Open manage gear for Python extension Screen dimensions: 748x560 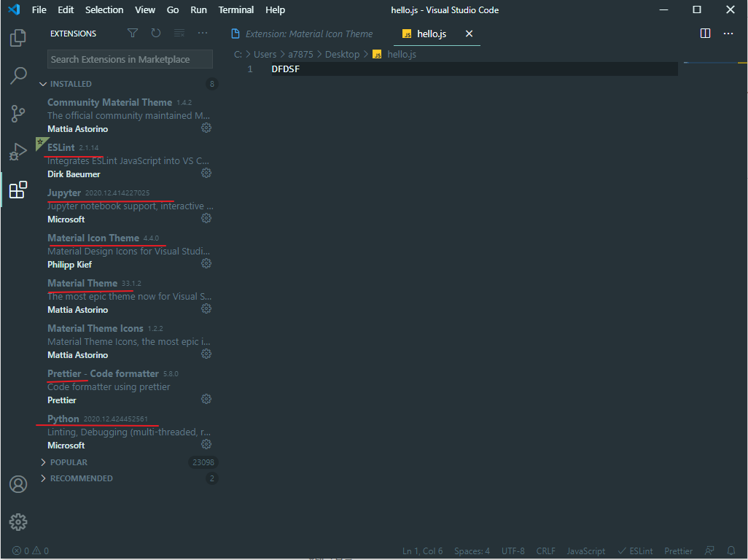point(206,444)
